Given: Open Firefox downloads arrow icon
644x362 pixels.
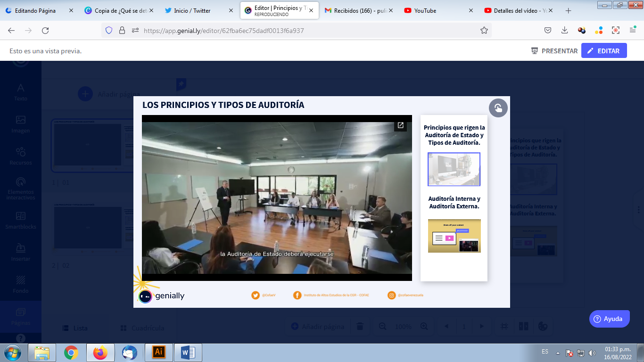Looking at the screenshot, I should point(564,30).
